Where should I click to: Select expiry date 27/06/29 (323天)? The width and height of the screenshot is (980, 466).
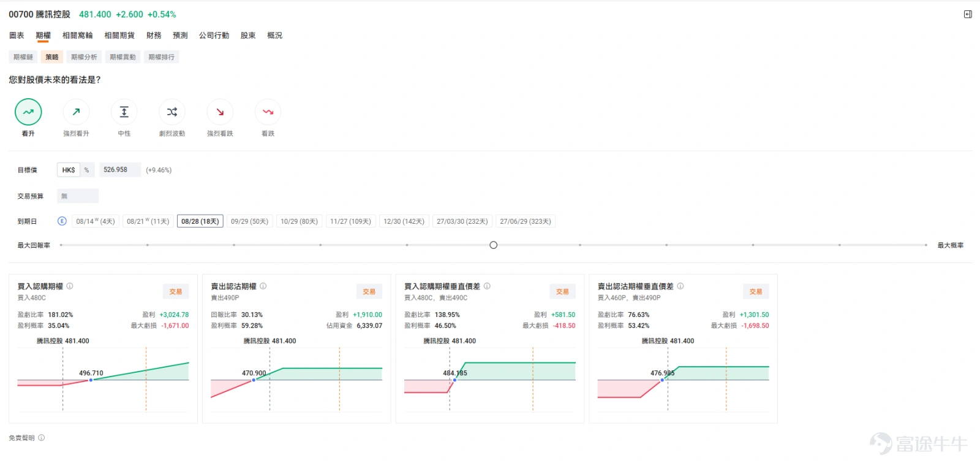click(526, 221)
